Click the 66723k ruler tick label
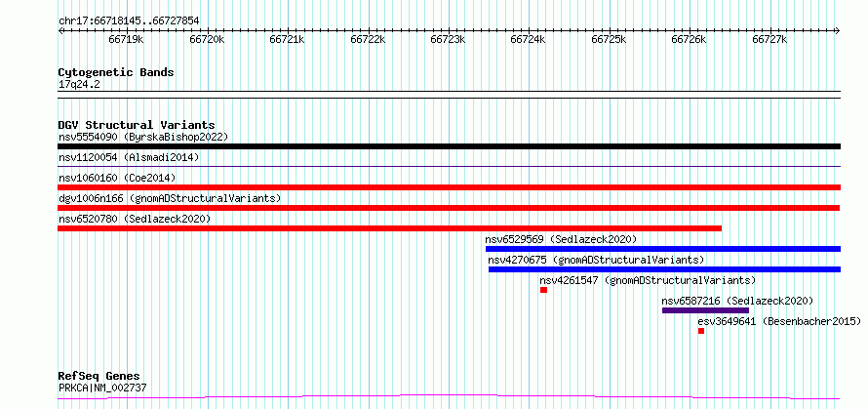 [449, 40]
